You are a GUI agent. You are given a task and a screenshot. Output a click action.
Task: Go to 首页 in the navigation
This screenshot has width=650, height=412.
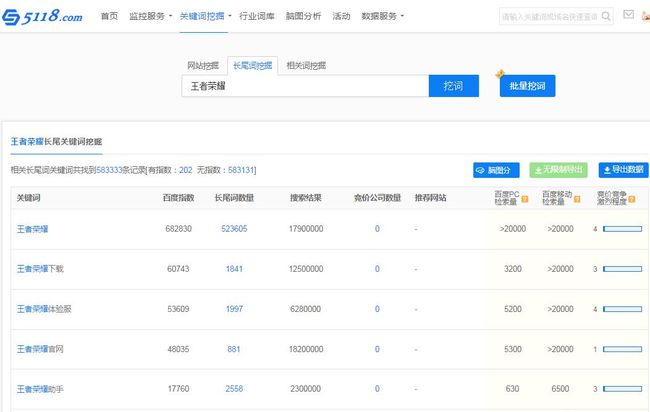pyautogui.click(x=109, y=16)
